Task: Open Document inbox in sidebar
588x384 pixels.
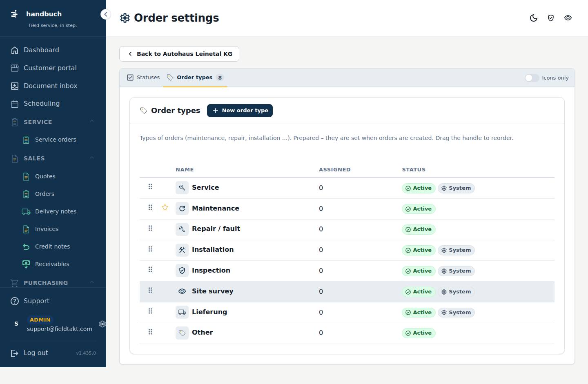Action: pyautogui.click(x=53, y=86)
